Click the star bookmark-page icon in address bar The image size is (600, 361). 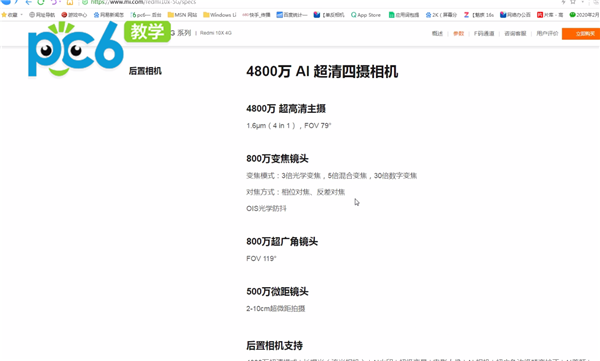point(573,2)
